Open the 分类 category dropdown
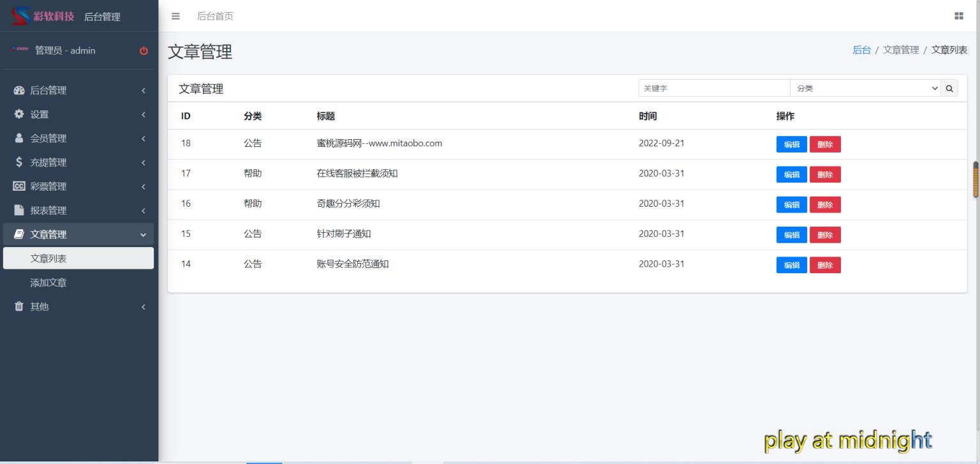The width and height of the screenshot is (980, 464). pos(865,88)
